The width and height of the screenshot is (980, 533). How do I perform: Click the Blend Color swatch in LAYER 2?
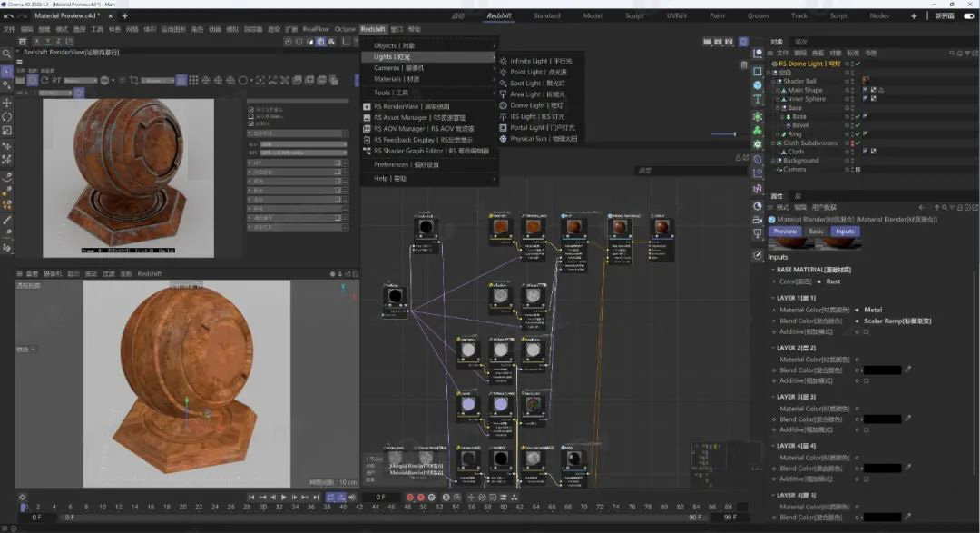882,370
